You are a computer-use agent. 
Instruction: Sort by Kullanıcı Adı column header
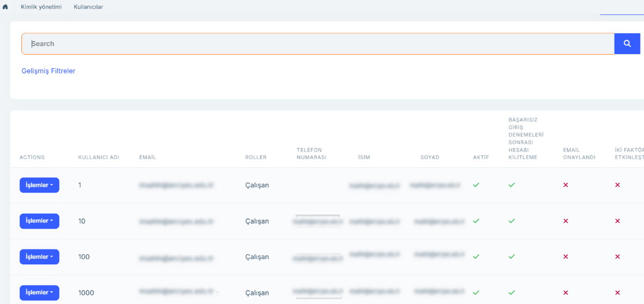[x=99, y=157]
